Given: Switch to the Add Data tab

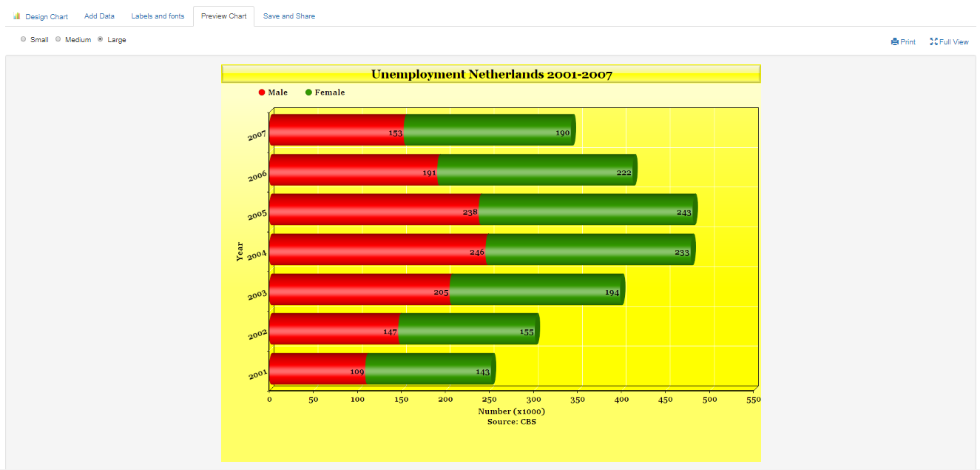Looking at the screenshot, I should pyautogui.click(x=99, y=16).
